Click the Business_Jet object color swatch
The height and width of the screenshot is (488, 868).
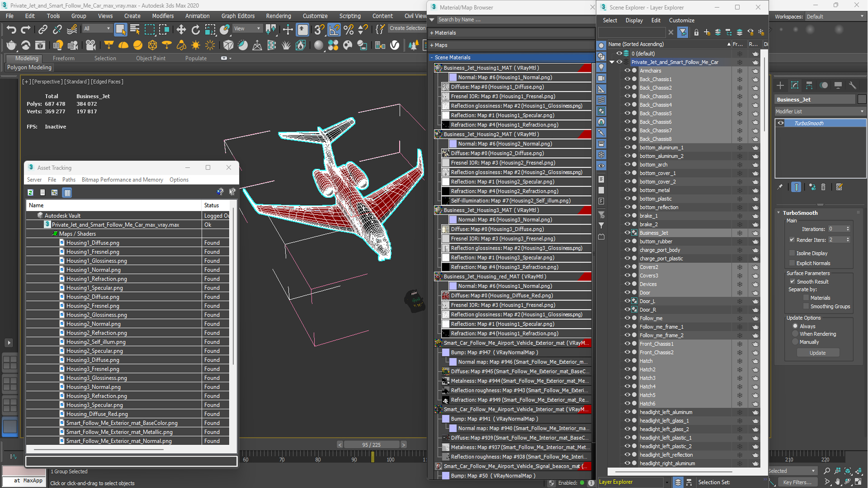coord(862,99)
